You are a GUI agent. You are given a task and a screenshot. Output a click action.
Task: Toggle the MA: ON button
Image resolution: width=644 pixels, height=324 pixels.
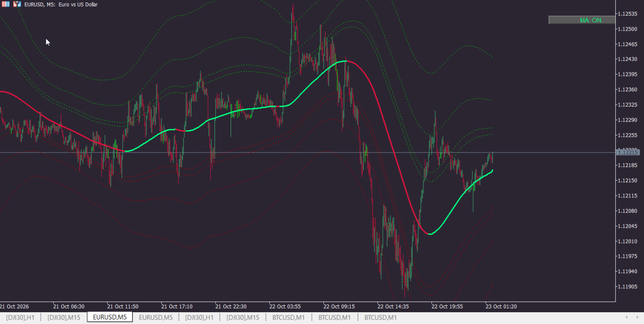point(582,20)
